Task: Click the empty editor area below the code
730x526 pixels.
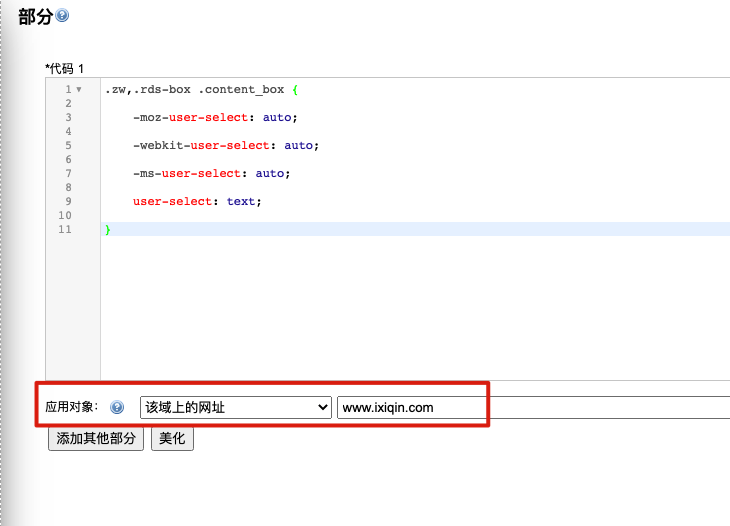Action: coord(400,310)
